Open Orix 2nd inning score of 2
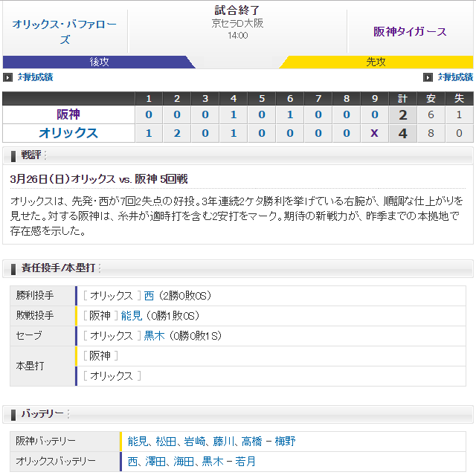Screen dimensions: 476x475 coord(177,133)
